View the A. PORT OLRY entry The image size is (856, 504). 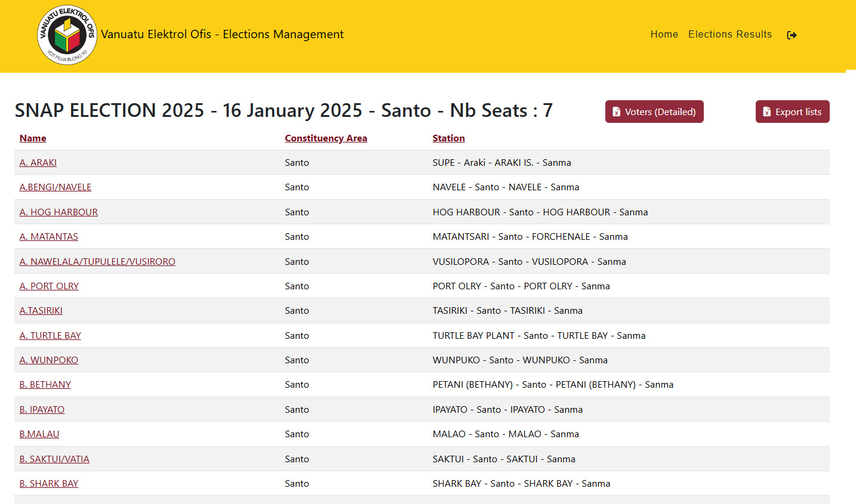pos(49,286)
